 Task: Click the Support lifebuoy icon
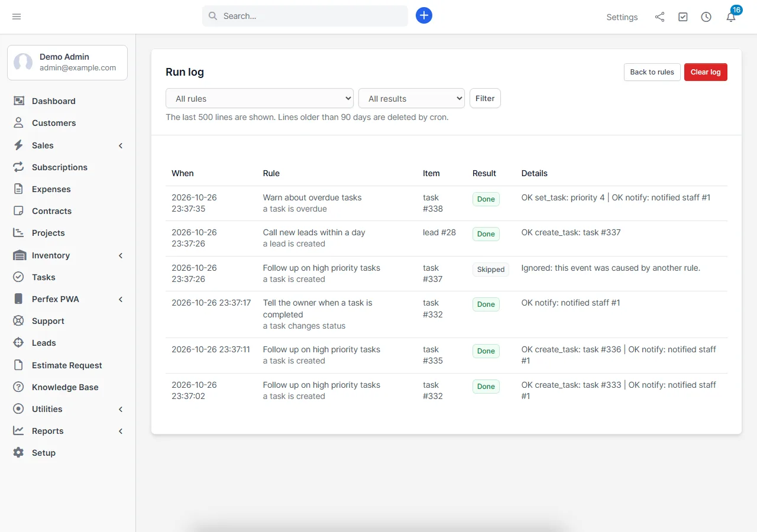click(19, 321)
